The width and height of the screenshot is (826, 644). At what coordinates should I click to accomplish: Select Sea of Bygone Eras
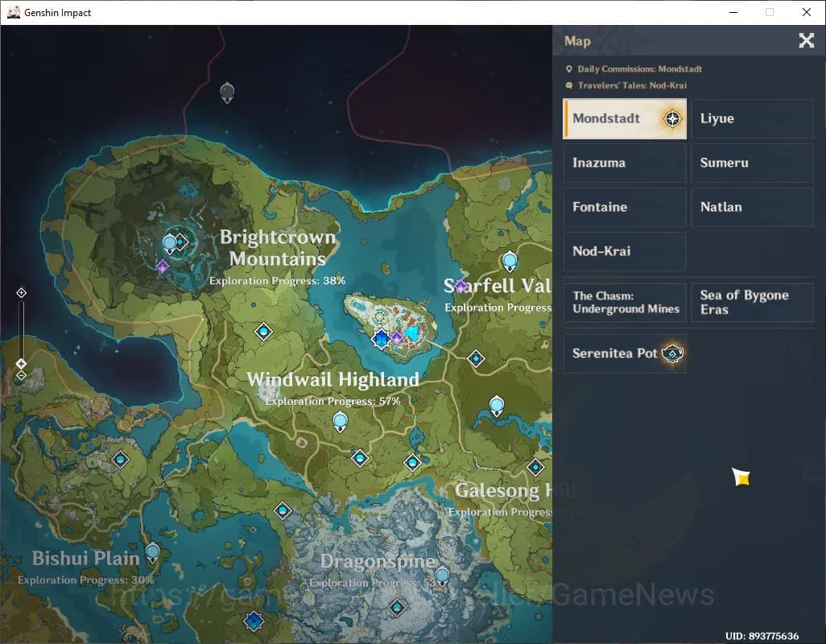click(x=752, y=303)
